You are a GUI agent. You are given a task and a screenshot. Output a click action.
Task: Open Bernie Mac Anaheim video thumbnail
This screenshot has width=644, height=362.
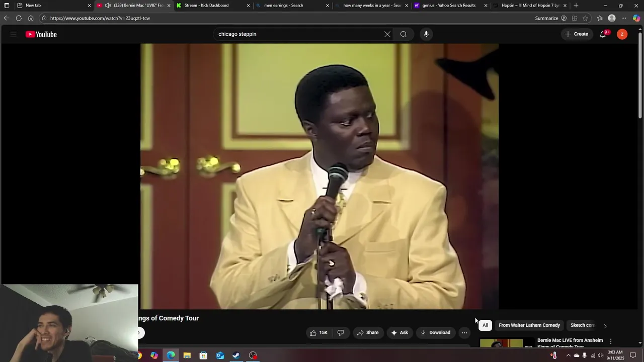(507, 343)
